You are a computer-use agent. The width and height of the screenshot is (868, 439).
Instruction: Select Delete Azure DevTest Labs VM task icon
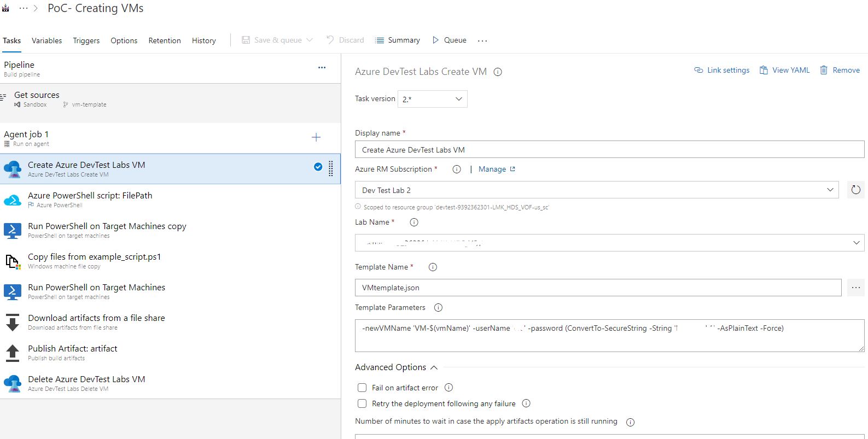click(x=13, y=383)
